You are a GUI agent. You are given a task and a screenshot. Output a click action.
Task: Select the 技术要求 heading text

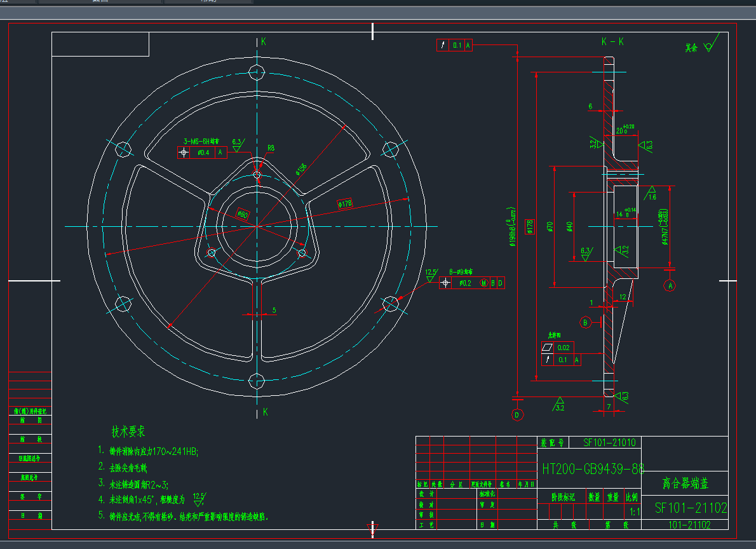(128, 432)
